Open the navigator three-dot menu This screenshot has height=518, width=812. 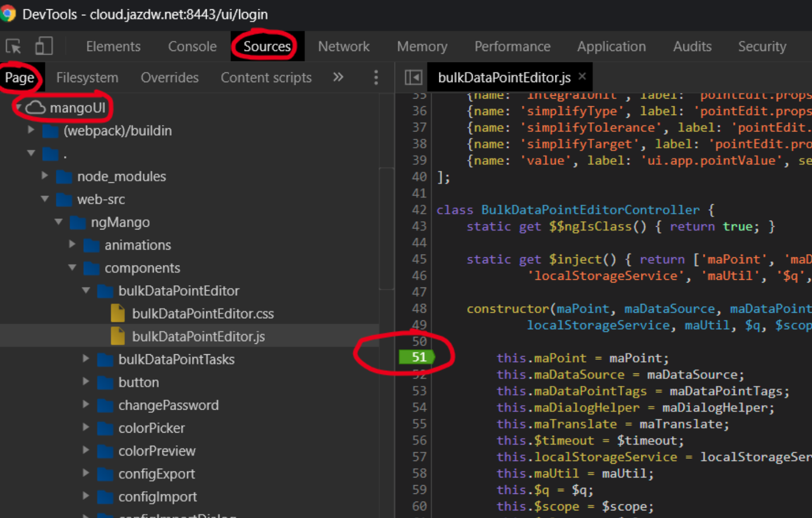[376, 77]
